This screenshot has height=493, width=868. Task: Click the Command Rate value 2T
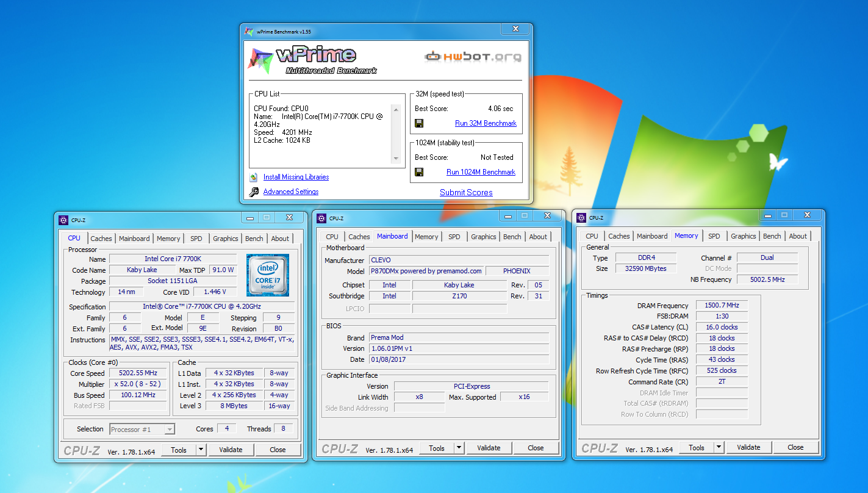(722, 382)
